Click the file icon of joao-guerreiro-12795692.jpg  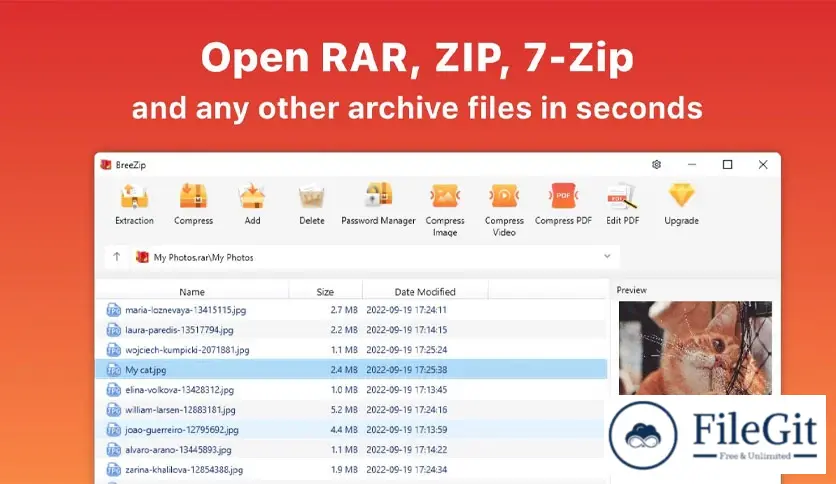pyautogui.click(x=114, y=430)
